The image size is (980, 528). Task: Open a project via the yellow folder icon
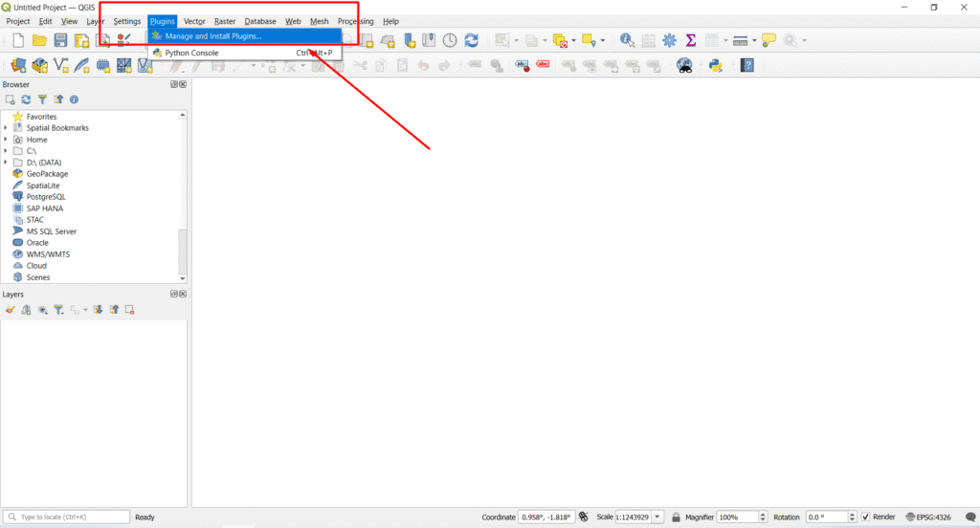[x=39, y=40]
